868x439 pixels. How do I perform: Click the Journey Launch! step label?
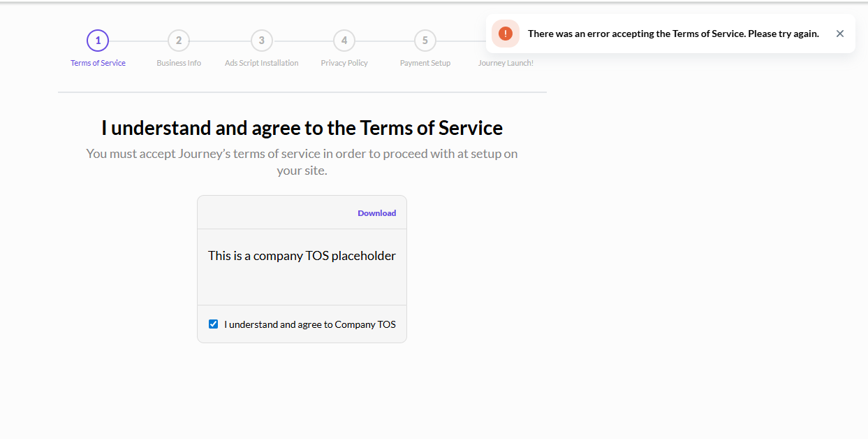pos(506,63)
